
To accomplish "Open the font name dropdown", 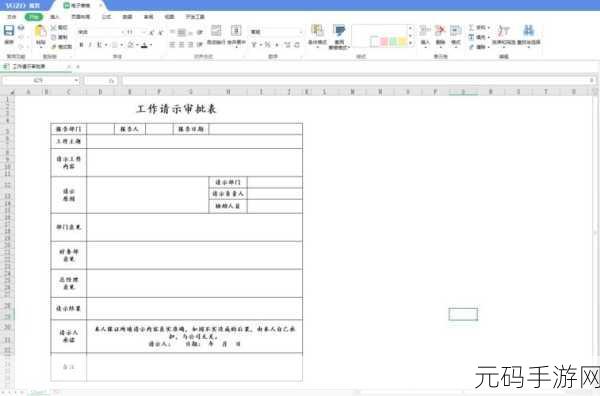I will (x=101, y=32).
